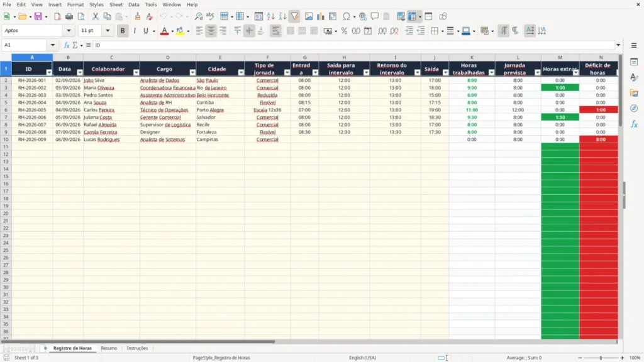Run the spelling check
The width and height of the screenshot is (644, 362).
tap(210, 16)
